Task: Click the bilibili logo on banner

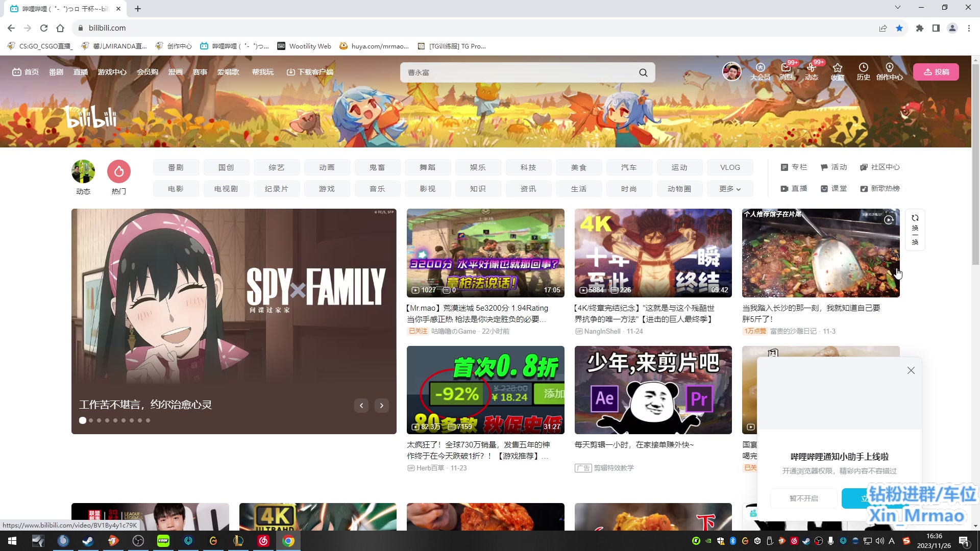Action: click(x=91, y=117)
